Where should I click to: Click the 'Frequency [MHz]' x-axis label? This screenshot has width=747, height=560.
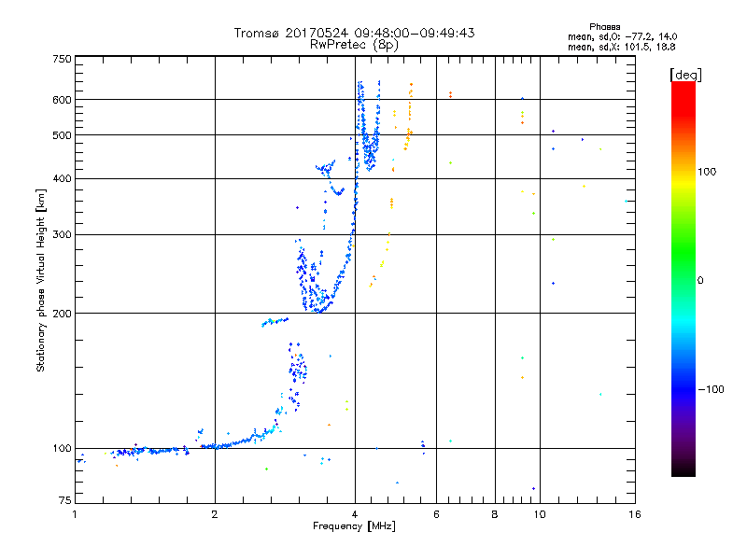pos(354,526)
